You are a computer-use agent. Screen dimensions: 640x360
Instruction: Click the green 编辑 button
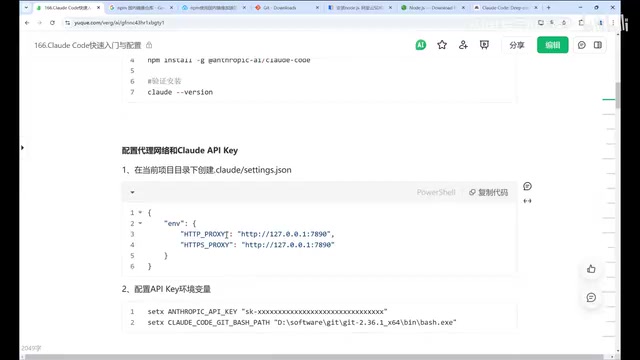coord(553,45)
